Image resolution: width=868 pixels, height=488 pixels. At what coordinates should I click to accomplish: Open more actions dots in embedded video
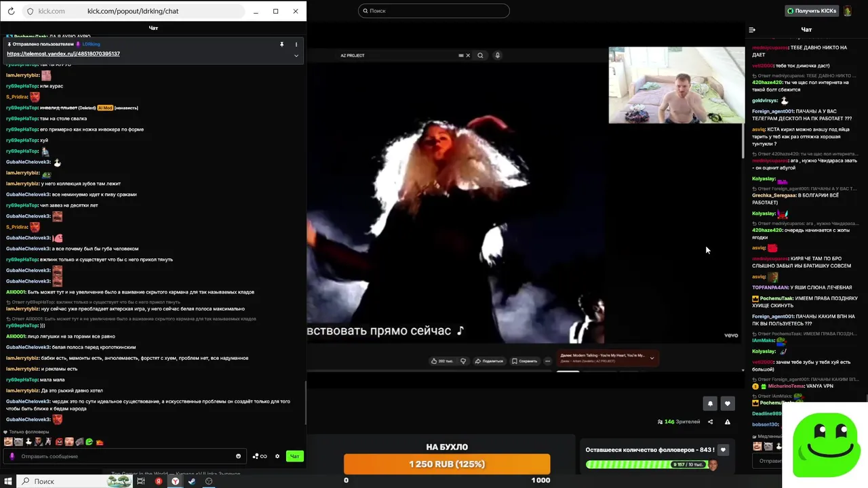pos(547,361)
